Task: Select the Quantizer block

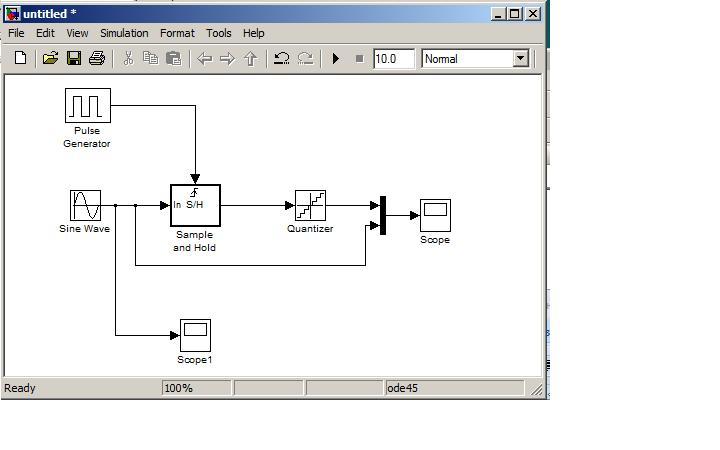Action: (x=310, y=205)
